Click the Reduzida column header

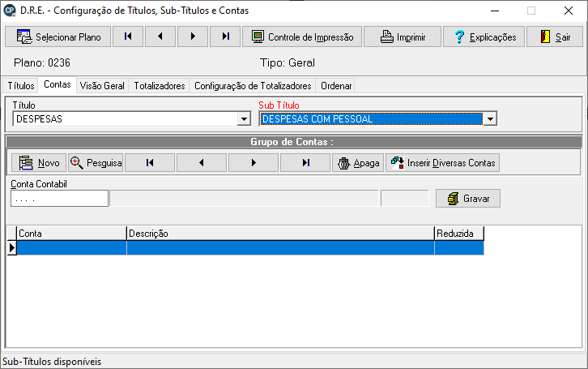click(x=459, y=234)
